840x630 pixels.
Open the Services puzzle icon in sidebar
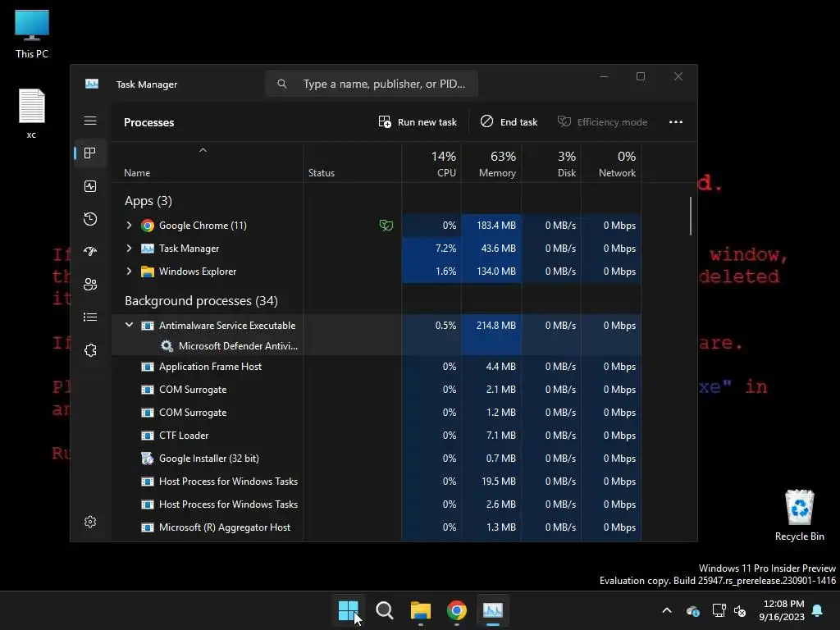(x=90, y=350)
